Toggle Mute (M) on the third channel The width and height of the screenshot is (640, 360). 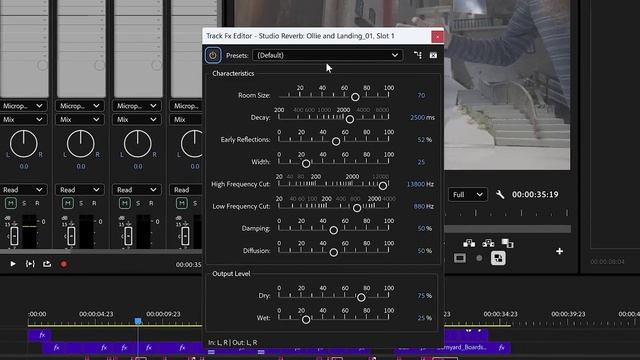125,203
